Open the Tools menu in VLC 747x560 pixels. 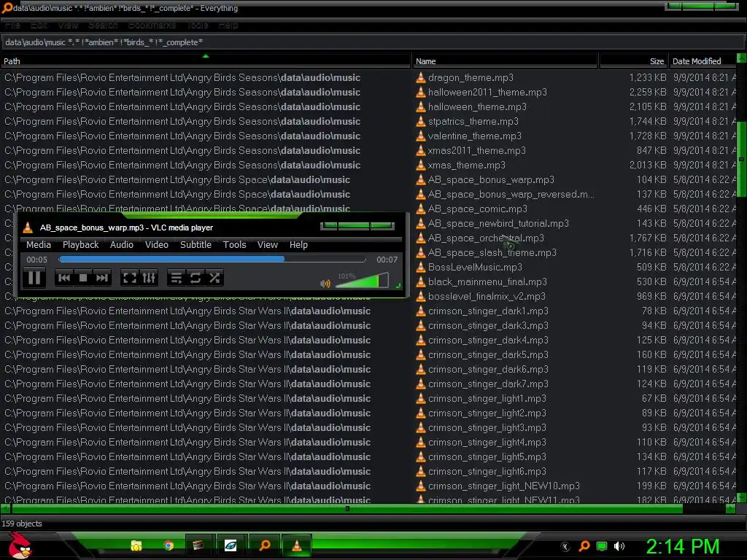pyautogui.click(x=234, y=245)
